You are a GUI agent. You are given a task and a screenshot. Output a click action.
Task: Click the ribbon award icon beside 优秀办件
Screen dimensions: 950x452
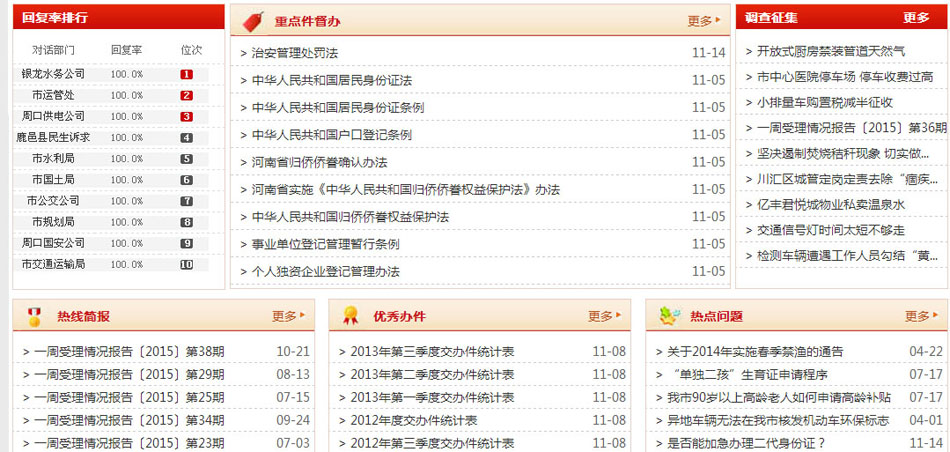[x=350, y=317]
